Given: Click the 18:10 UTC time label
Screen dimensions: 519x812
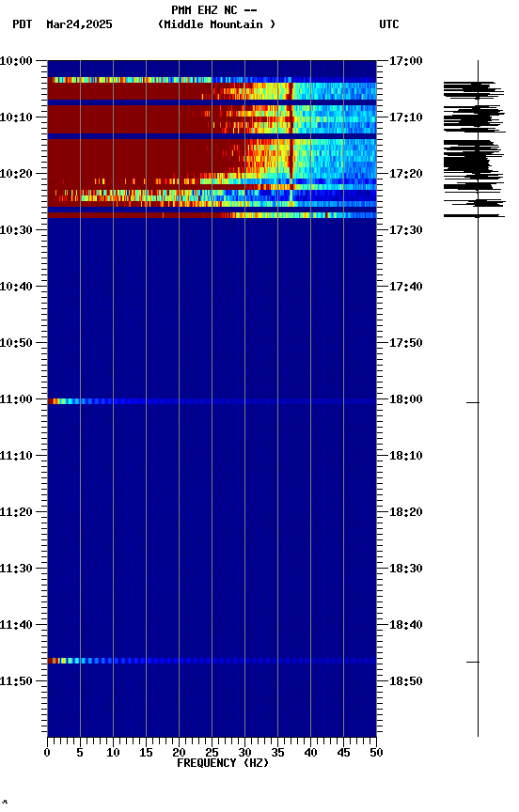Looking at the screenshot, I should coord(406,456).
